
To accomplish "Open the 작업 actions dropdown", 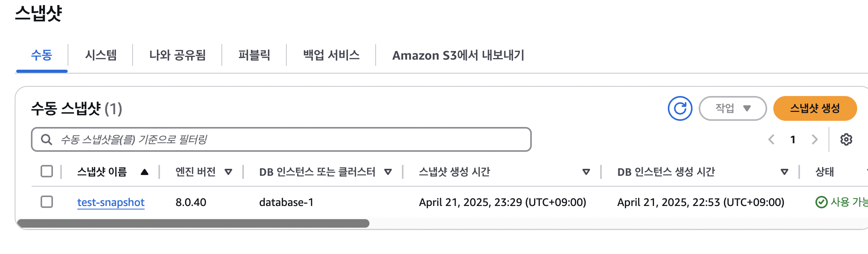I will [733, 108].
